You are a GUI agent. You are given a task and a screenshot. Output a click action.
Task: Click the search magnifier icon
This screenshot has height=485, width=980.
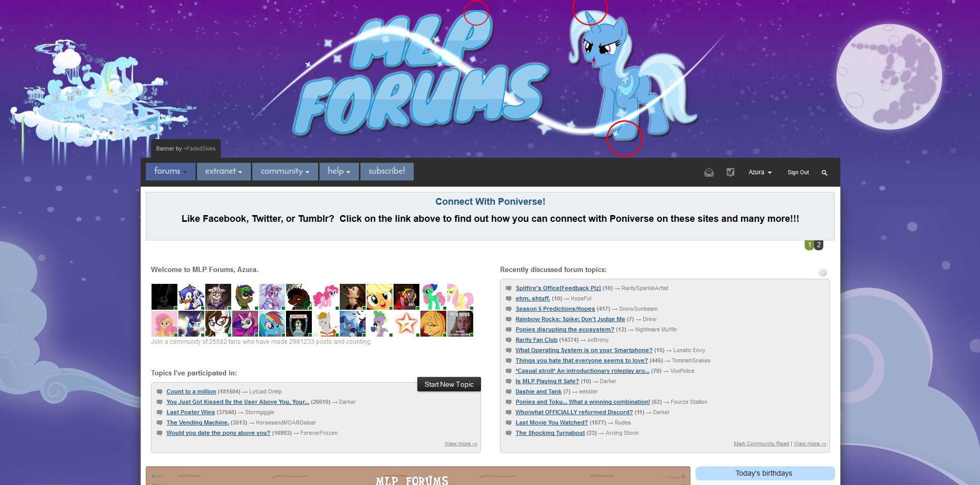coord(824,173)
